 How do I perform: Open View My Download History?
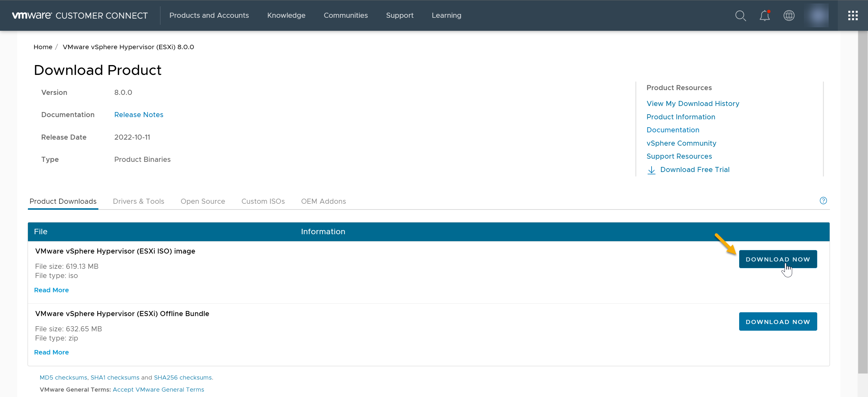[x=692, y=104]
